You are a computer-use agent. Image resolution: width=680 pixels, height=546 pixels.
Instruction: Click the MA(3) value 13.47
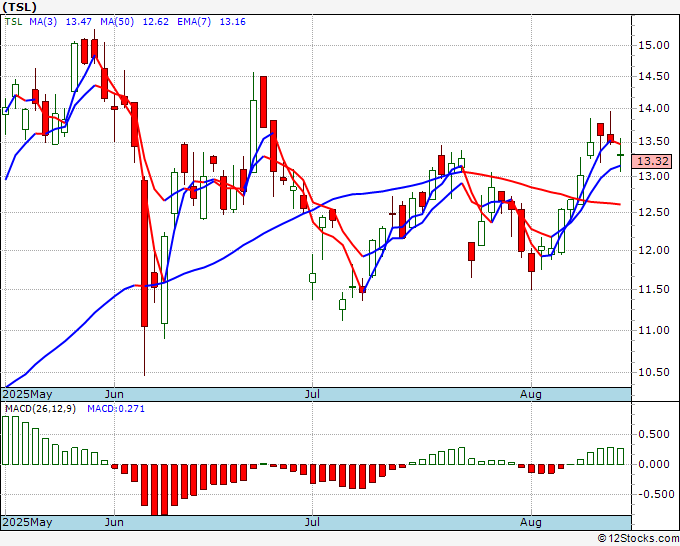[x=78, y=22]
